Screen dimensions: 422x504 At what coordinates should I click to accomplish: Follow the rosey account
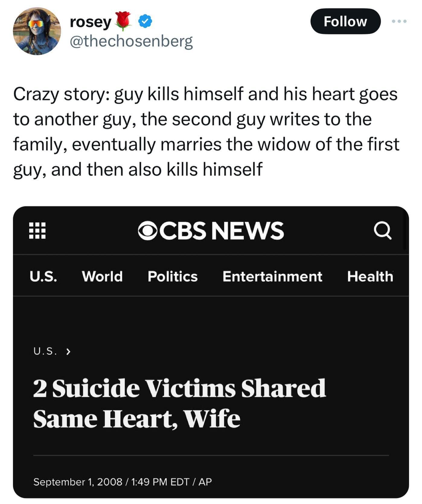point(345,21)
